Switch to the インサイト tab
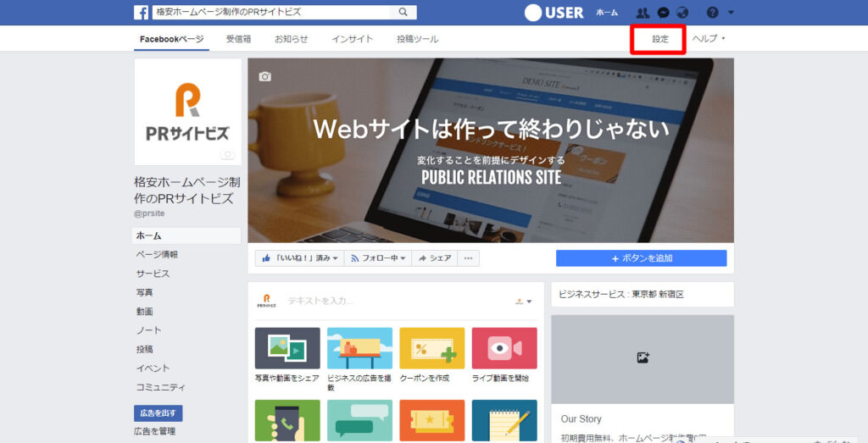This screenshot has width=868, height=443. tap(352, 39)
